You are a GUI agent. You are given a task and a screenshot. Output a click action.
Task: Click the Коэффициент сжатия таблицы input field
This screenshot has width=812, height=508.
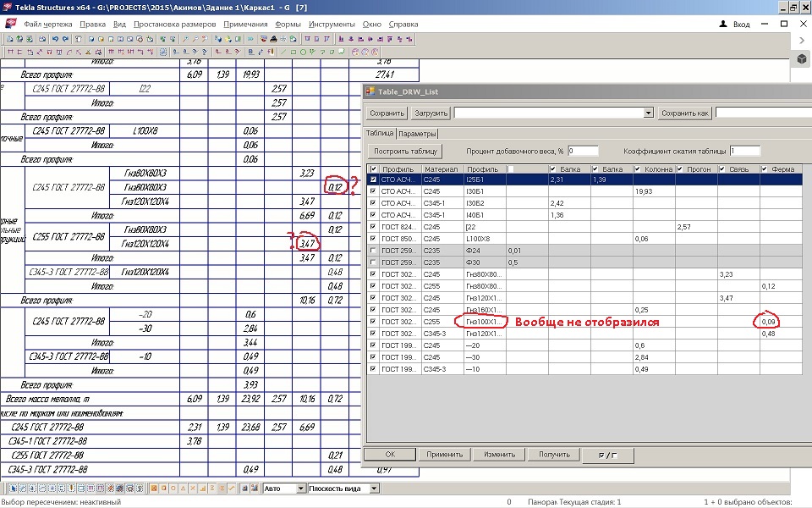click(744, 151)
